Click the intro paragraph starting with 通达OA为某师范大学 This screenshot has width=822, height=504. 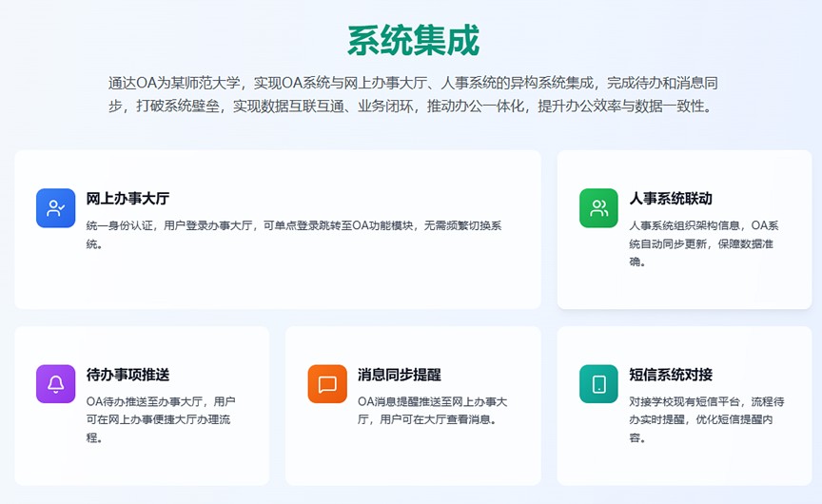point(411,94)
